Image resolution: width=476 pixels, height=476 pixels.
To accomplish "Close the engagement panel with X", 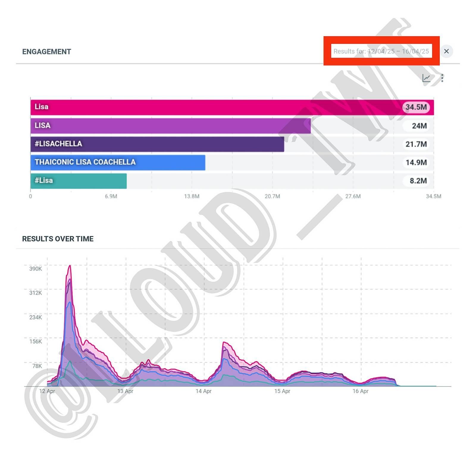I will click(446, 51).
